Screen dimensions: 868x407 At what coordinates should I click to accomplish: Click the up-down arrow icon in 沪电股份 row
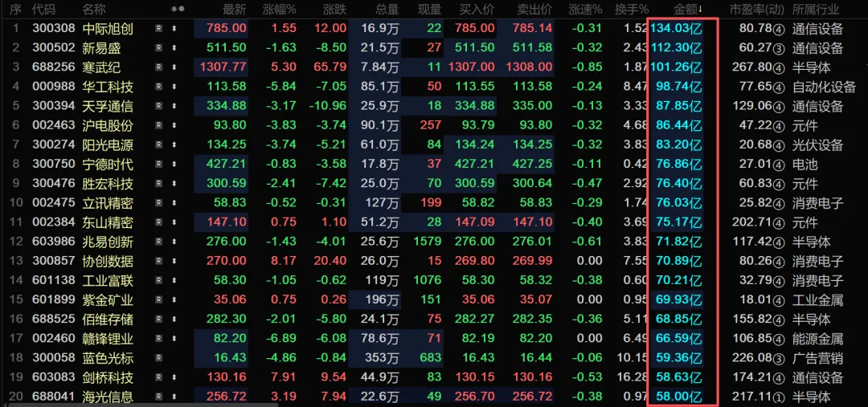point(174,125)
